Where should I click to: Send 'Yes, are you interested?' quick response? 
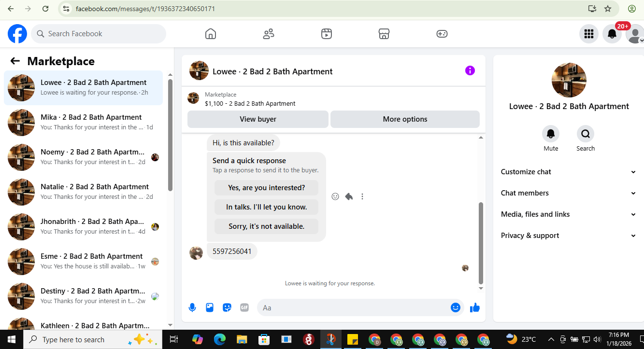point(267,188)
